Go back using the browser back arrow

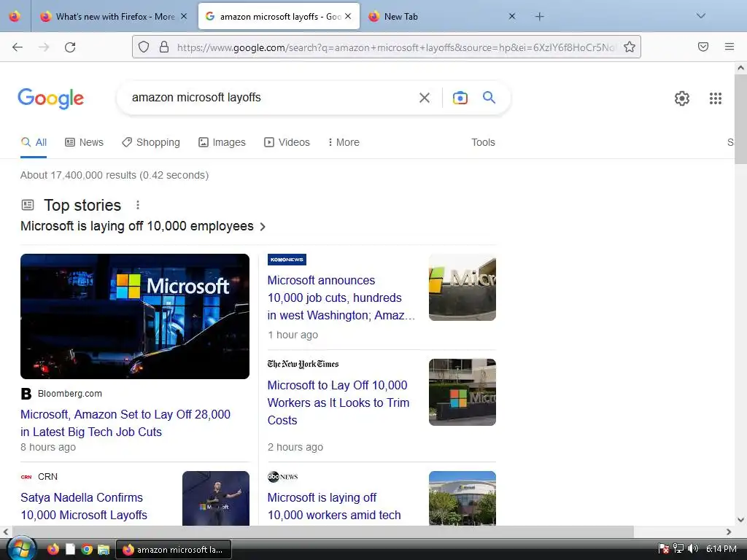coord(18,47)
